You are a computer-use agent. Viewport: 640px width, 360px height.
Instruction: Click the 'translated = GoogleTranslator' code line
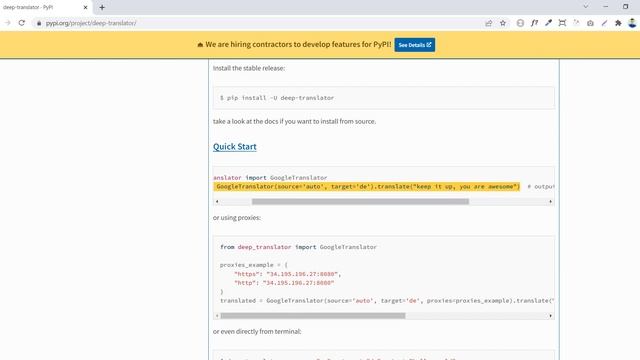387,300
